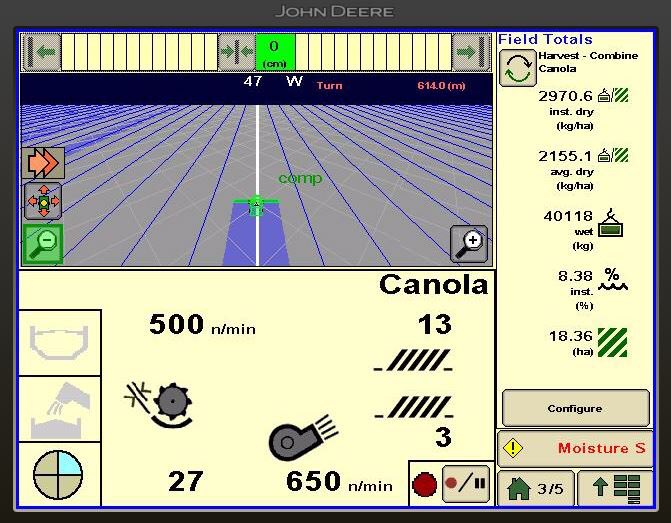Viewport: 671px width, 523px height.
Task: Select the header tray icon tab
Action: click(59, 343)
